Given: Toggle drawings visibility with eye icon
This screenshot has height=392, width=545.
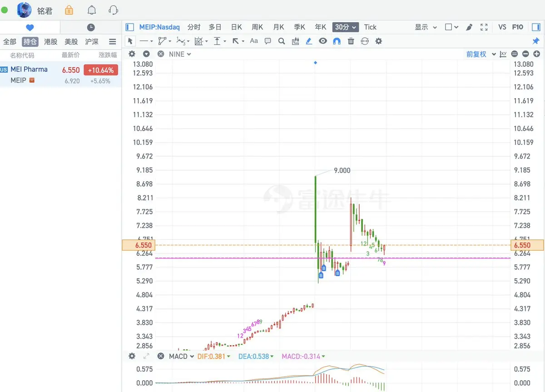Looking at the screenshot, I should pos(323,41).
